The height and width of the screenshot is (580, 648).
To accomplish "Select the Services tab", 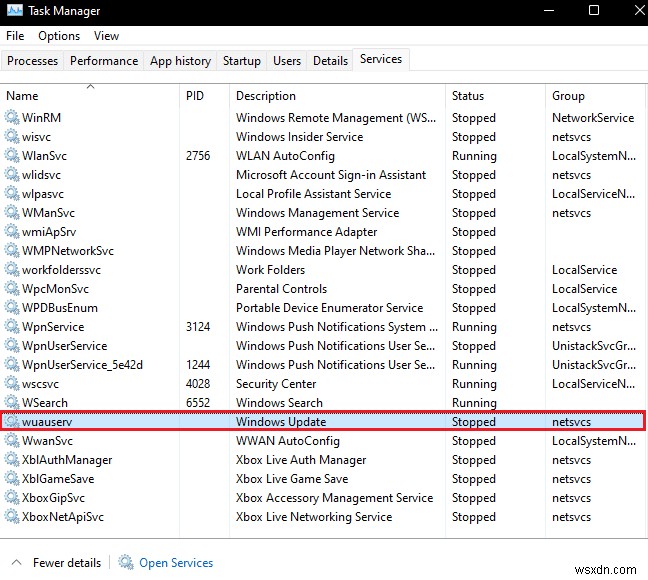I will coord(381,59).
